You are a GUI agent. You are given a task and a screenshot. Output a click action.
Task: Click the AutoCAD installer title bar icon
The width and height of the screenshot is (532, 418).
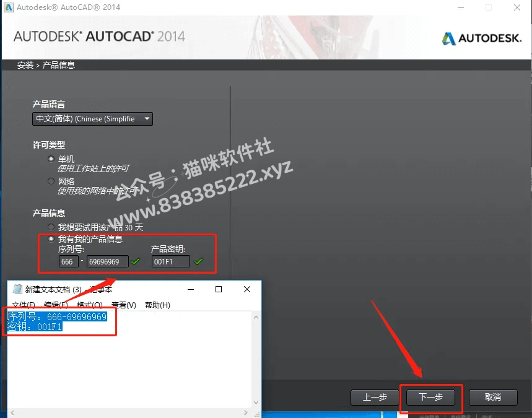pos(9,7)
